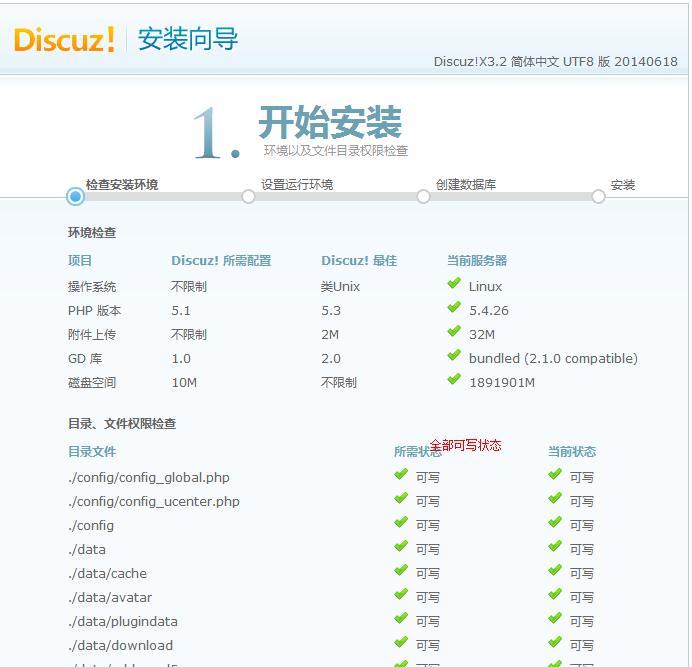Select the 设置运行环境 step circle
Screen dimensions: 692x667
coord(248,196)
